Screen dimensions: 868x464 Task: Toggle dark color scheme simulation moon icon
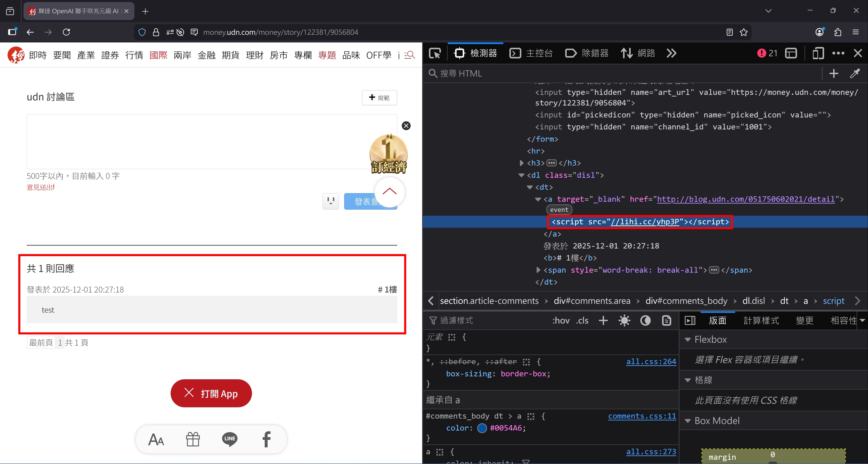[645, 321]
